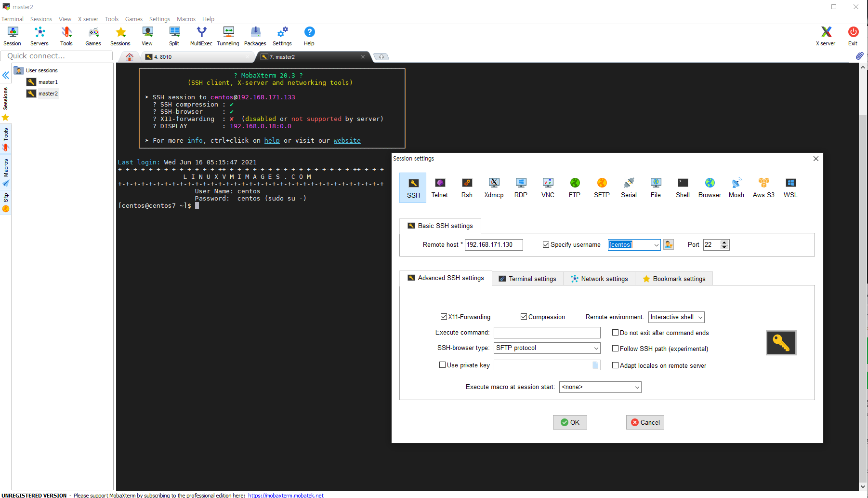The image size is (868, 498).
Task: Uncheck the Compression checkbox
Action: pos(524,317)
